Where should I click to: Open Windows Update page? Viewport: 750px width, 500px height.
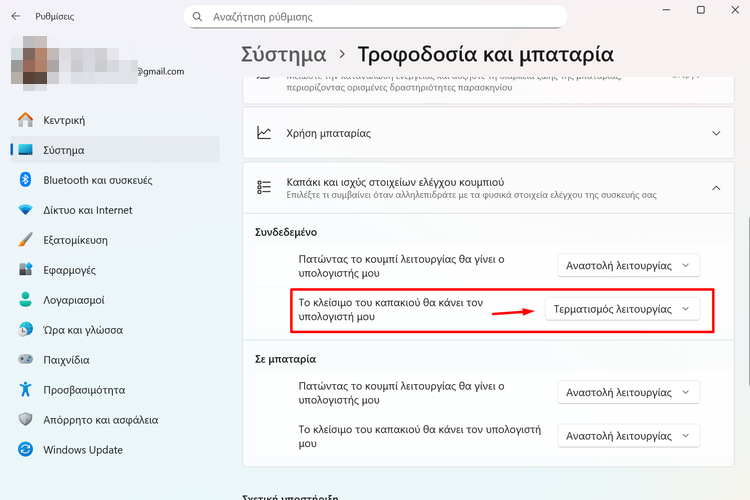(x=115, y=450)
